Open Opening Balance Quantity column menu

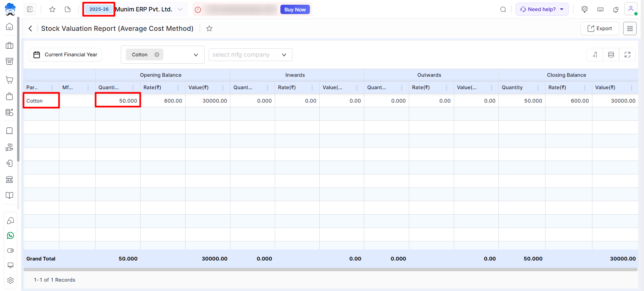[x=133, y=88]
